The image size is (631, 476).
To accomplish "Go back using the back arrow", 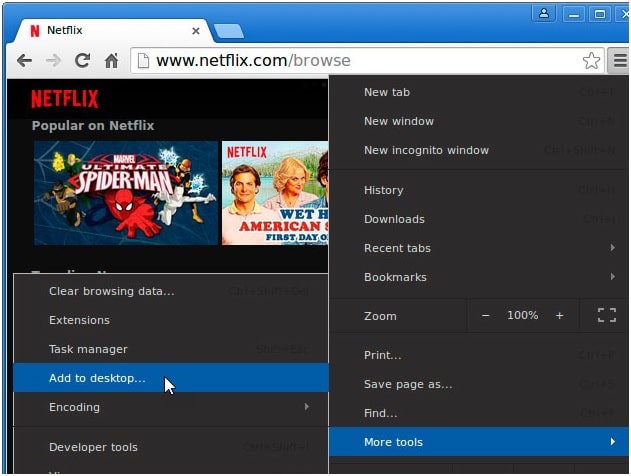I will (x=25, y=61).
